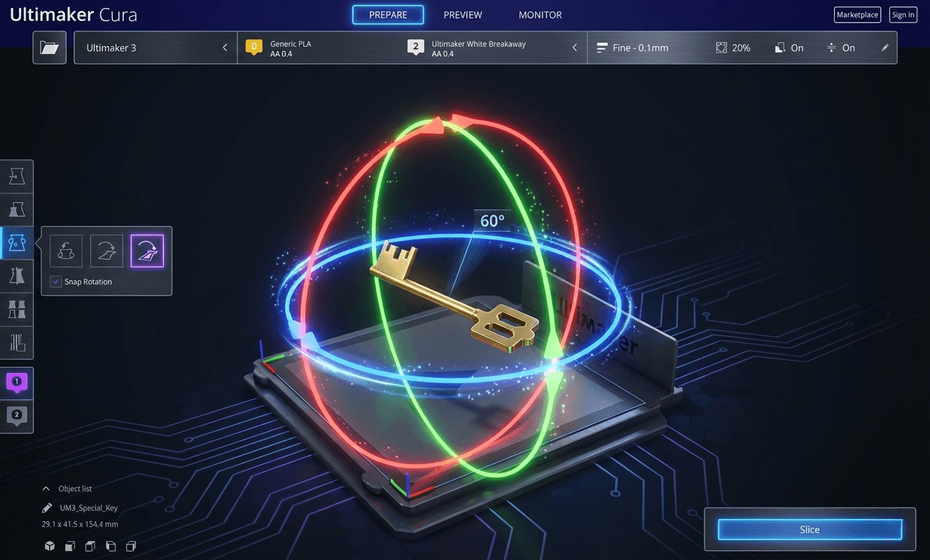Click the pencil icon beside UM3_Special_Key
Screen dimensions: 930x560
tap(47, 508)
